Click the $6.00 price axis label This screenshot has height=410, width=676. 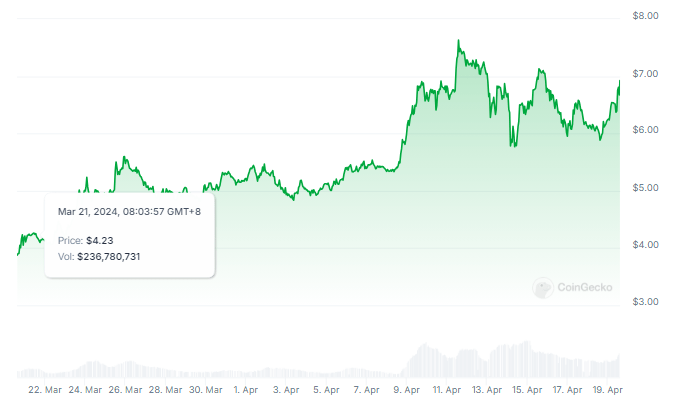point(645,130)
